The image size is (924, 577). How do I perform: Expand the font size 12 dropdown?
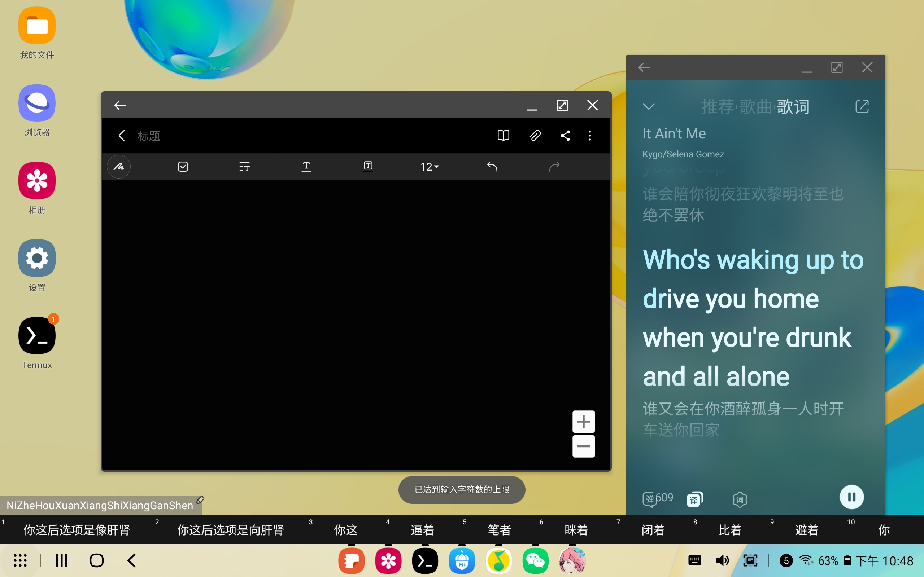point(430,167)
